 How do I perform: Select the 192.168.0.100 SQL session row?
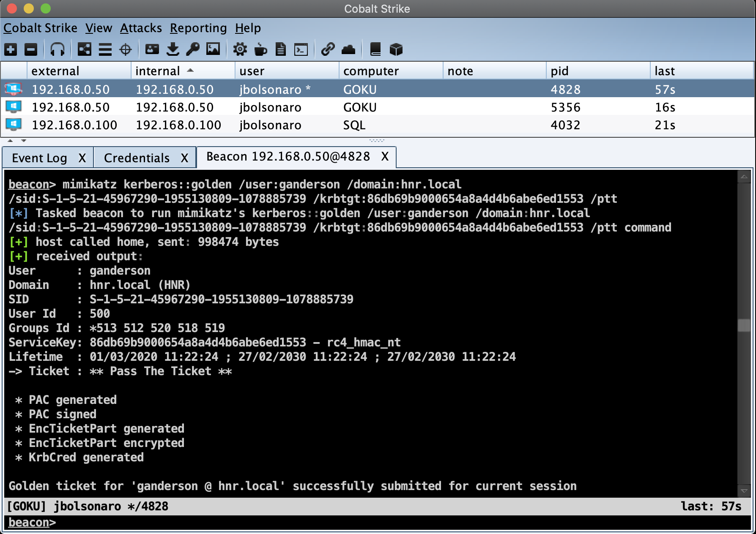click(378, 125)
